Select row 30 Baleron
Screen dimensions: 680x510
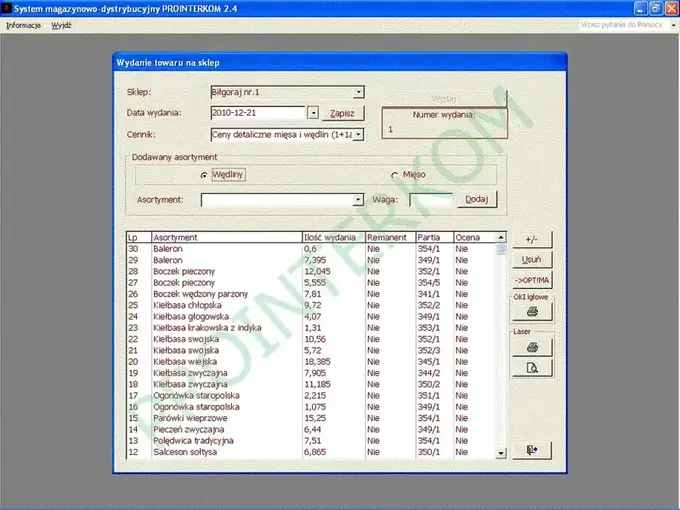tap(311, 249)
